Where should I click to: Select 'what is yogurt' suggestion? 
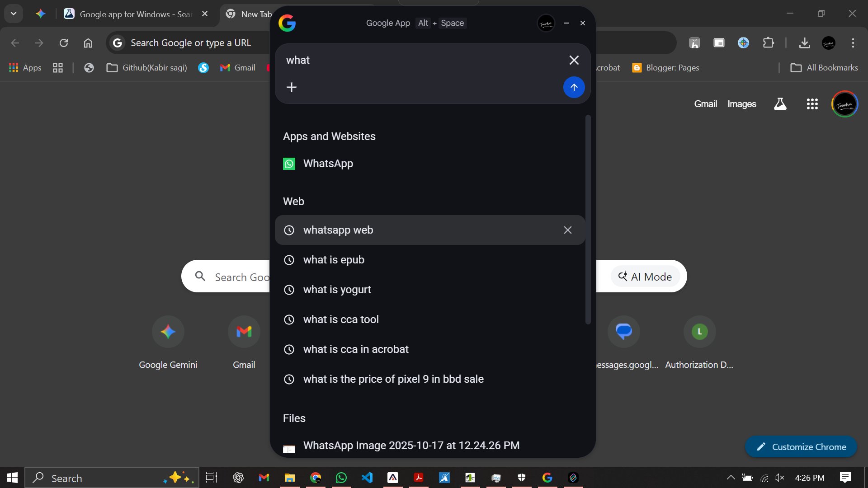coord(337,290)
